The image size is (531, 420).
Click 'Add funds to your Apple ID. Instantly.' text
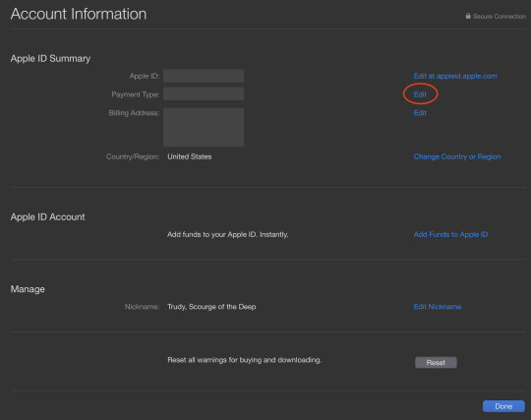pyautogui.click(x=228, y=234)
